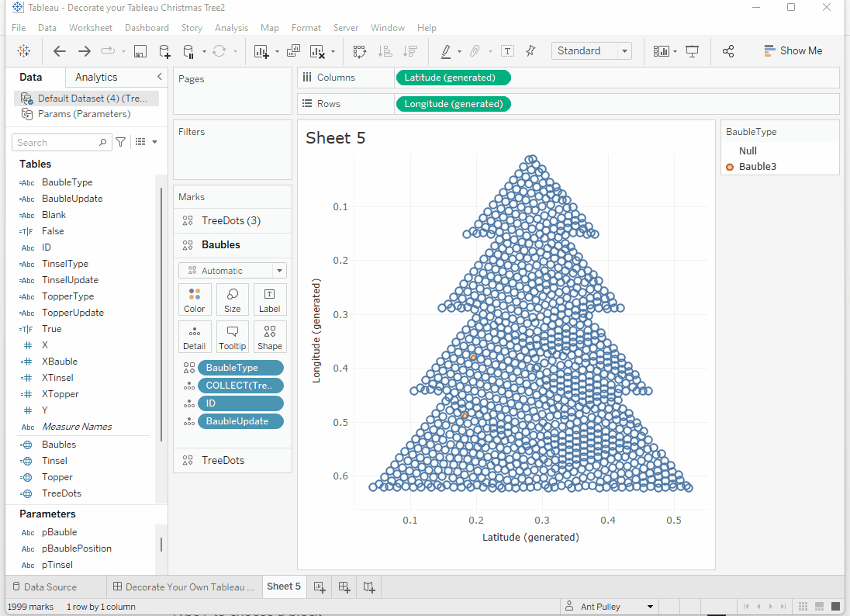Screen dimensions: 850x616
Task: Open the Color button on Marks card
Action: [194, 299]
